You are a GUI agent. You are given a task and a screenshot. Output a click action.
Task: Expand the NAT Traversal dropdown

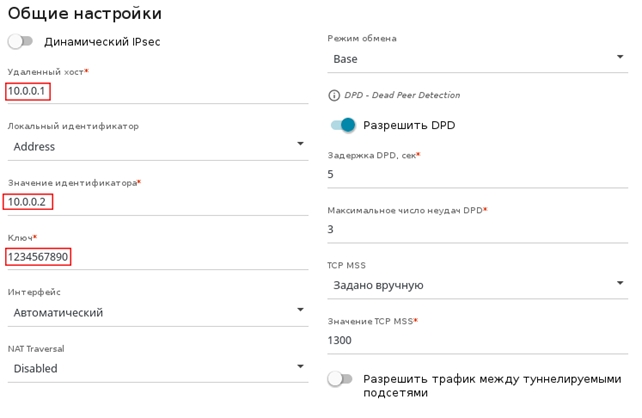pyautogui.click(x=301, y=367)
